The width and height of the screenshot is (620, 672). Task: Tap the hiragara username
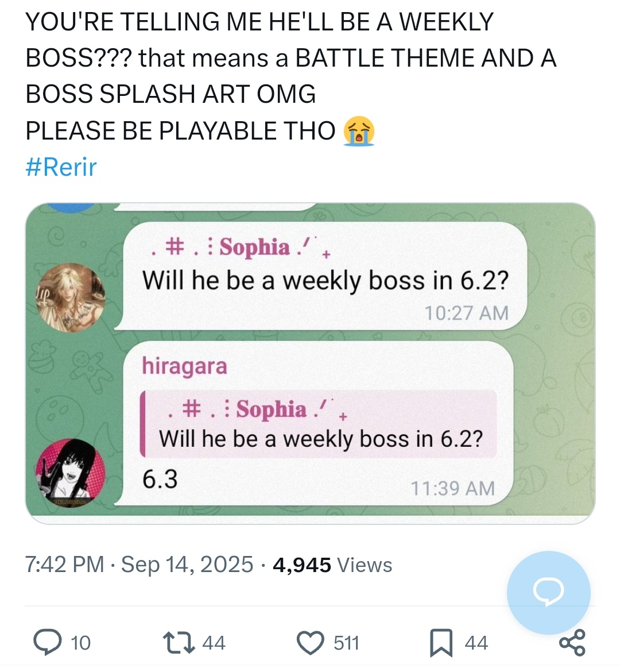184,366
